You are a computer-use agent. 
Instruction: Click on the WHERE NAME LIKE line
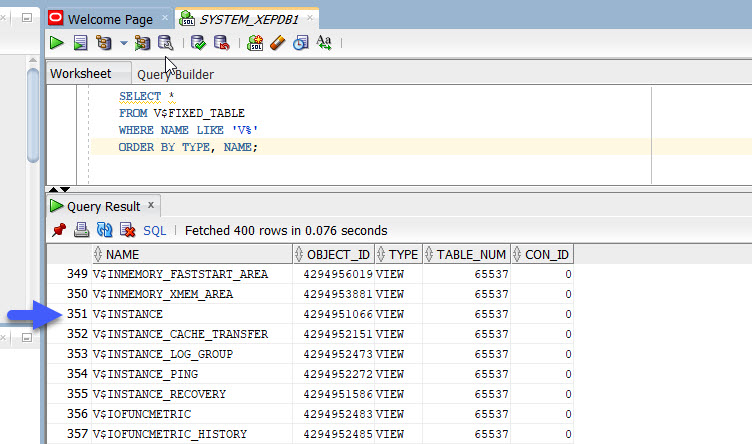click(188, 130)
